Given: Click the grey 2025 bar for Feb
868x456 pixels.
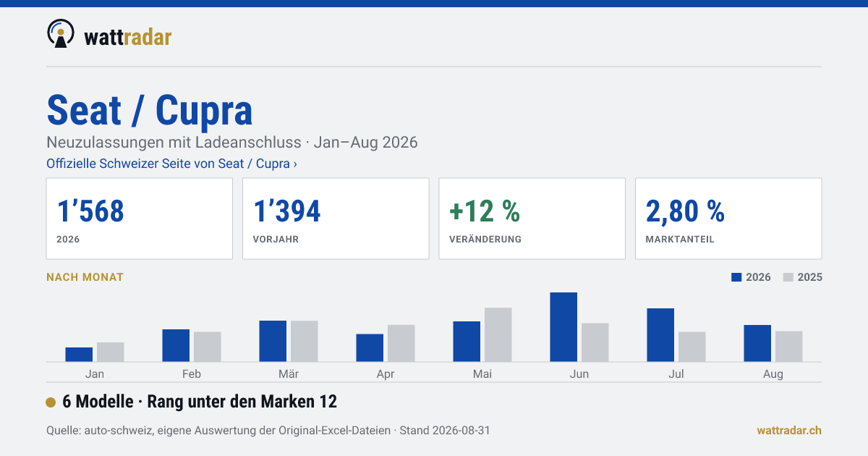Looking at the screenshot, I should pyautogui.click(x=208, y=347).
